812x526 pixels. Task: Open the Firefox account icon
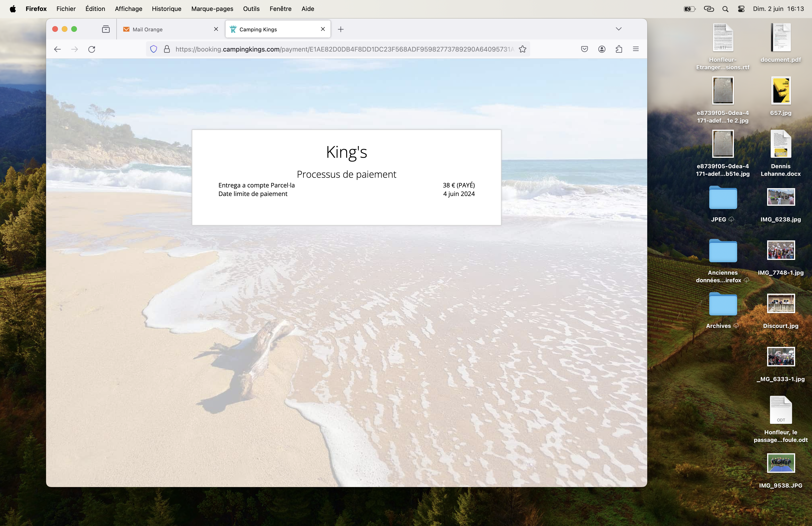602,49
